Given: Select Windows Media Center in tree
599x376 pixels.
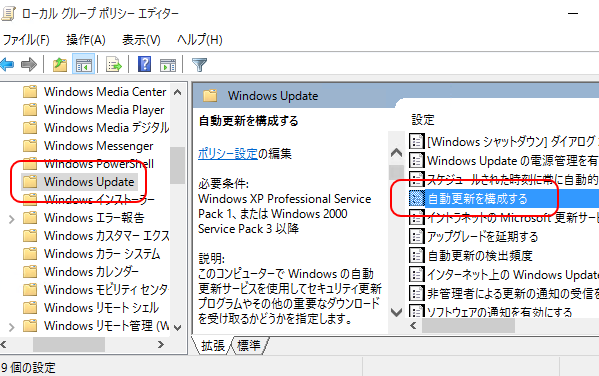Looking at the screenshot, I should 105,92.
